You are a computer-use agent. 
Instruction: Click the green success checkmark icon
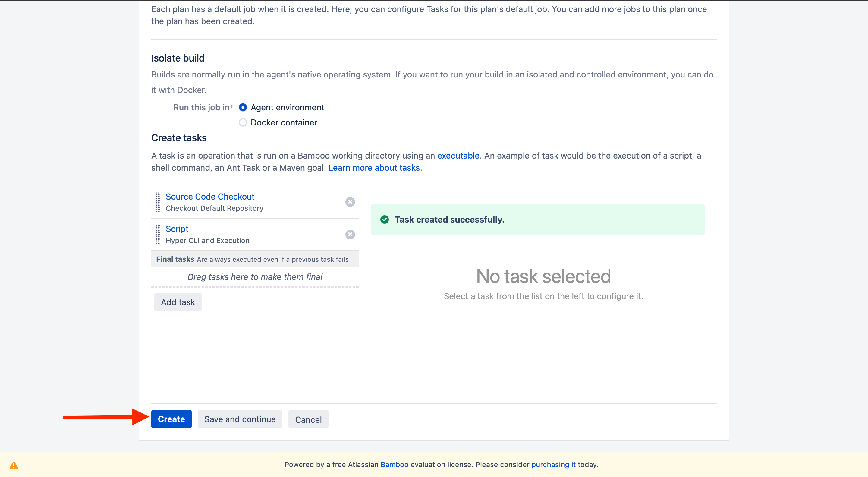[x=384, y=220]
